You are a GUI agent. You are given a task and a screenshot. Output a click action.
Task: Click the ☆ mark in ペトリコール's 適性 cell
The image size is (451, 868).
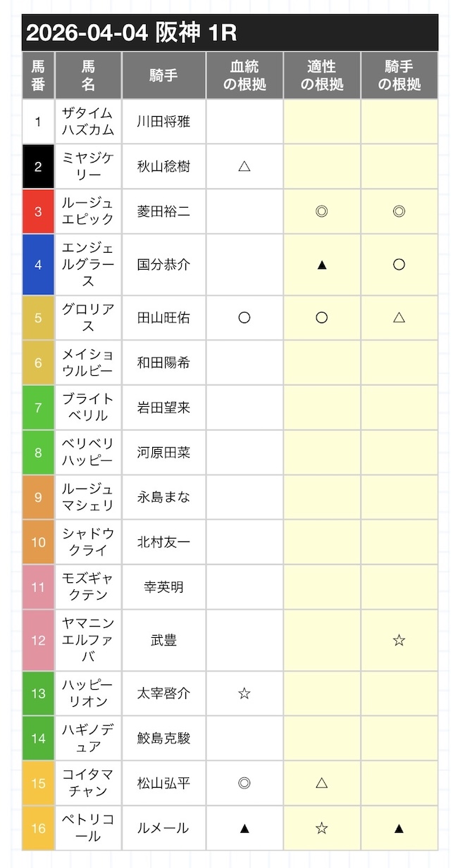(322, 828)
